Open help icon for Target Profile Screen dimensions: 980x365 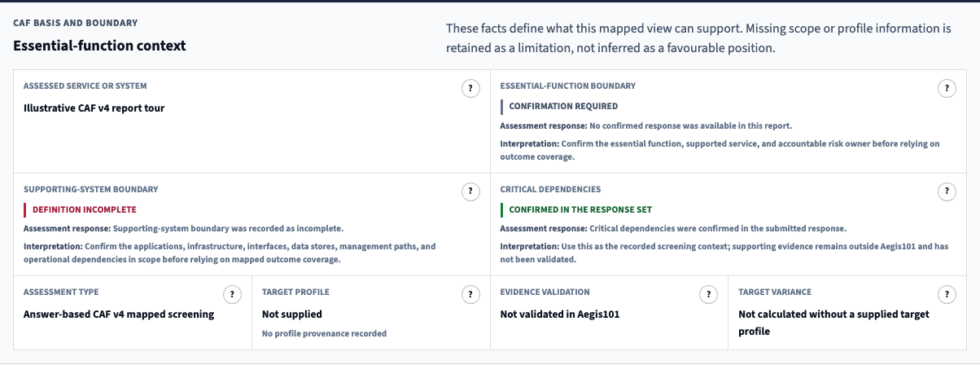[x=470, y=295]
